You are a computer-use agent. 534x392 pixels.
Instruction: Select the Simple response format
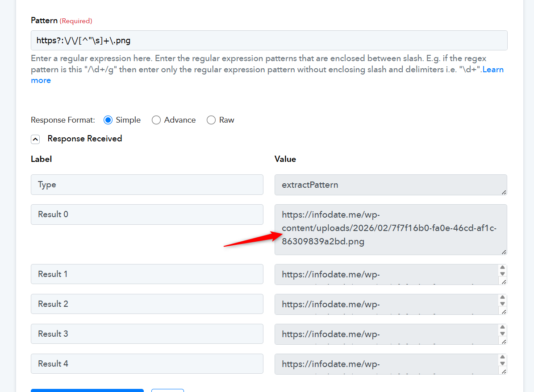pos(108,120)
